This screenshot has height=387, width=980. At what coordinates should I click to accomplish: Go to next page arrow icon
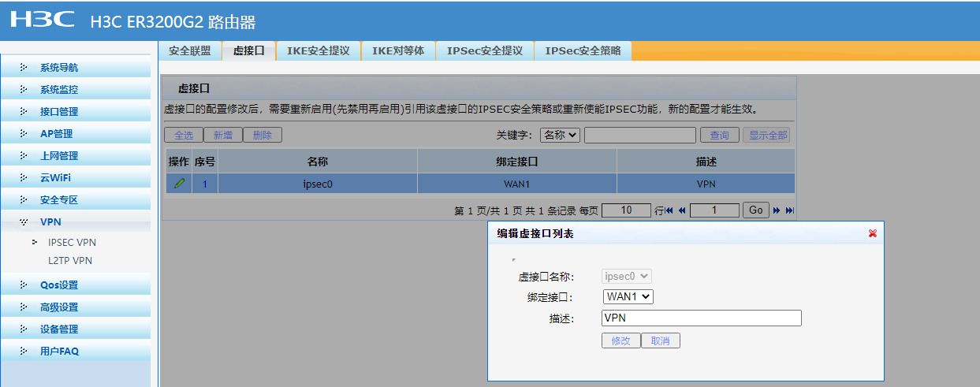(x=777, y=210)
